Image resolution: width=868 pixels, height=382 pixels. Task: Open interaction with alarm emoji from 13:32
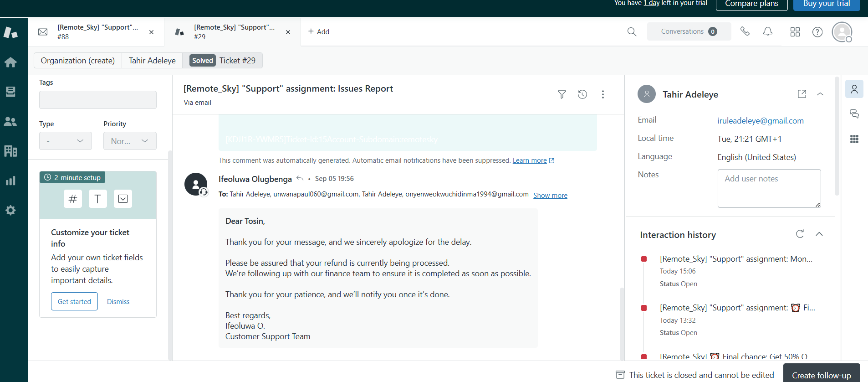pos(737,308)
